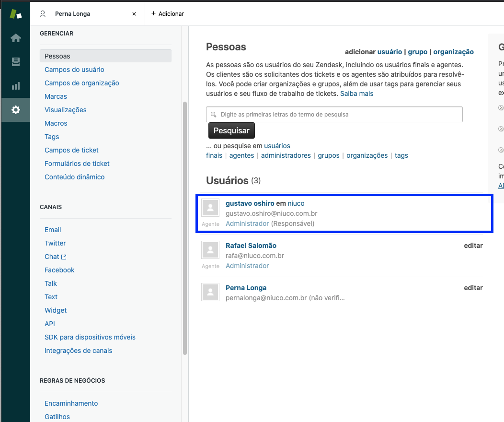
Task: Click adicionar usuário link
Action: (x=389, y=52)
